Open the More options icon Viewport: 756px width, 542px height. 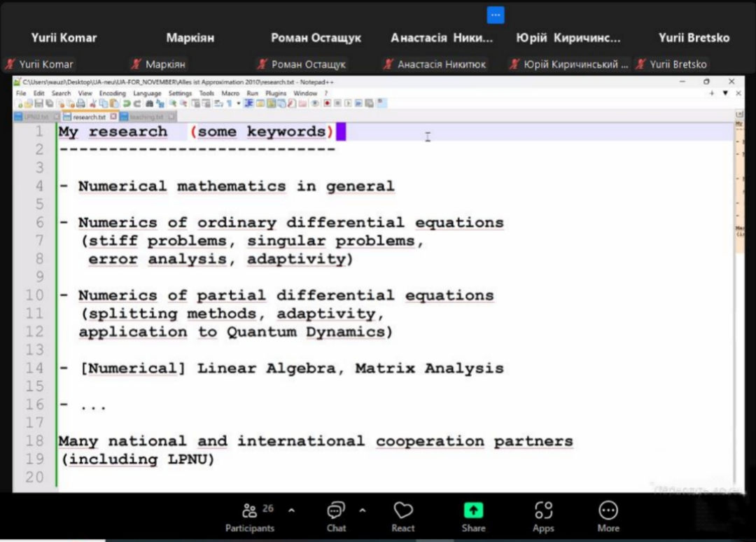click(x=608, y=517)
